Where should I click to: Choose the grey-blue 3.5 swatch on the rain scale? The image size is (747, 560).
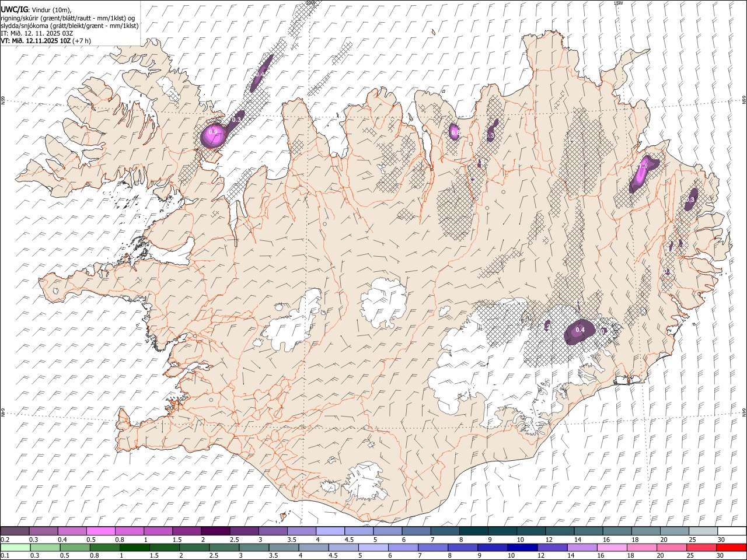pos(284,547)
